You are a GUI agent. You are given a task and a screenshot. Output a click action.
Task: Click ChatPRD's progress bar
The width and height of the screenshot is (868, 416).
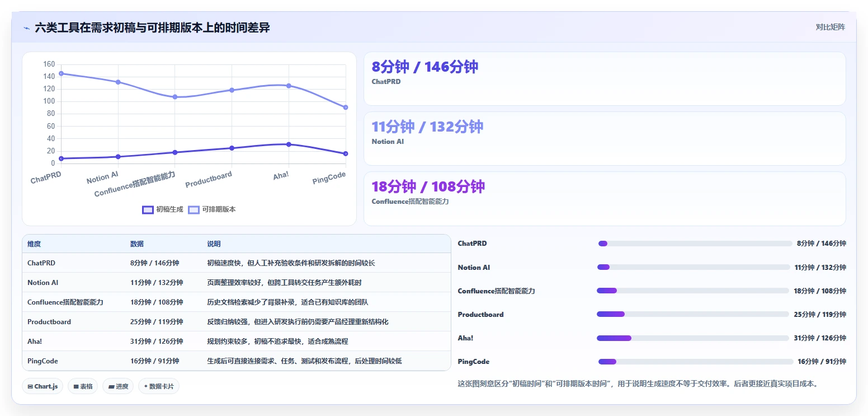(x=695, y=244)
